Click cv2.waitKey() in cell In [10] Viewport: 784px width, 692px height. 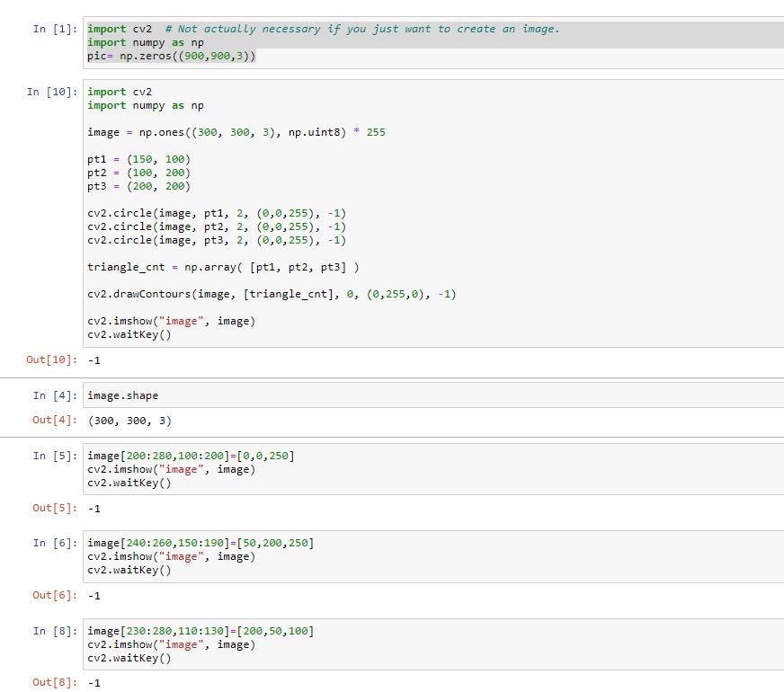129,334
